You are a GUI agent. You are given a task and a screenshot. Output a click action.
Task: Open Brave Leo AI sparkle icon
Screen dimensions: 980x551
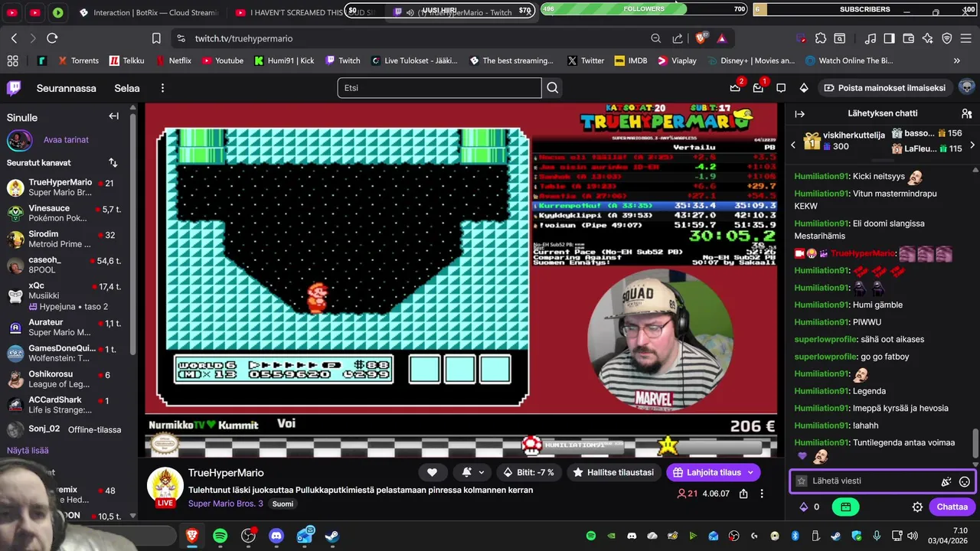point(928,38)
